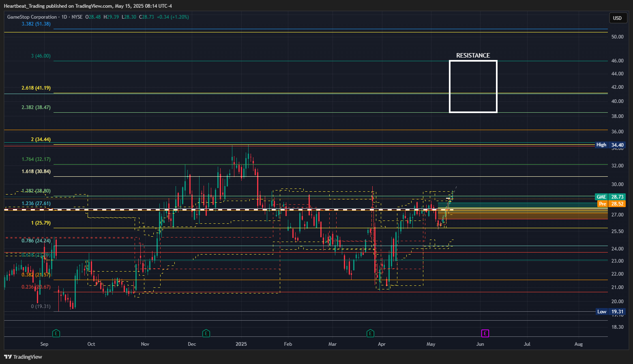Click the Apr label on time axis
This screenshot has width=633, height=364.
382,344
